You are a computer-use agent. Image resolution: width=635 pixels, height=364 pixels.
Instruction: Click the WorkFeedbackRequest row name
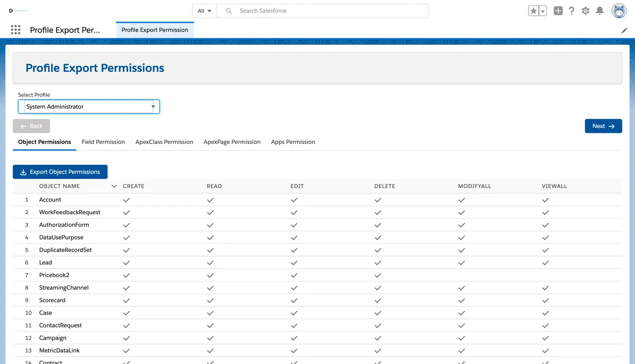coord(70,212)
